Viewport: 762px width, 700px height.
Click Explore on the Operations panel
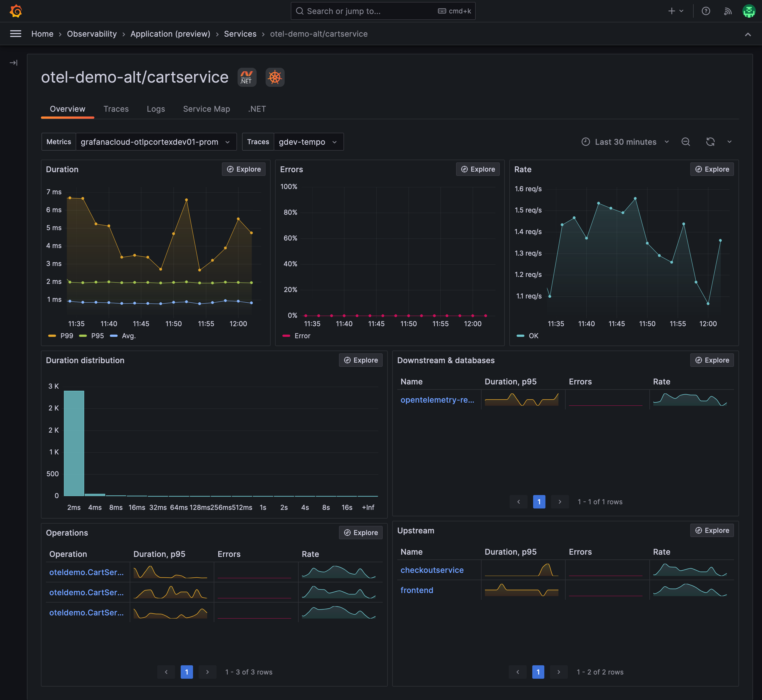pyautogui.click(x=361, y=533)
